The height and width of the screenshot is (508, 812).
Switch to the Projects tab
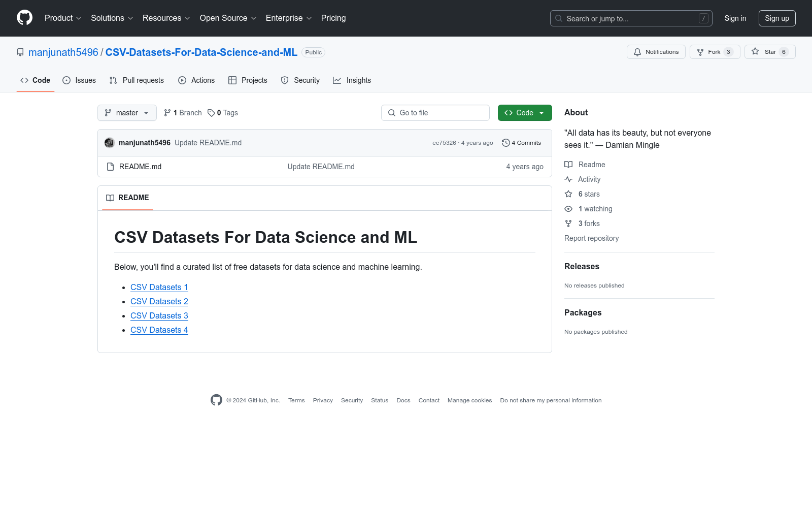point(248,80)
